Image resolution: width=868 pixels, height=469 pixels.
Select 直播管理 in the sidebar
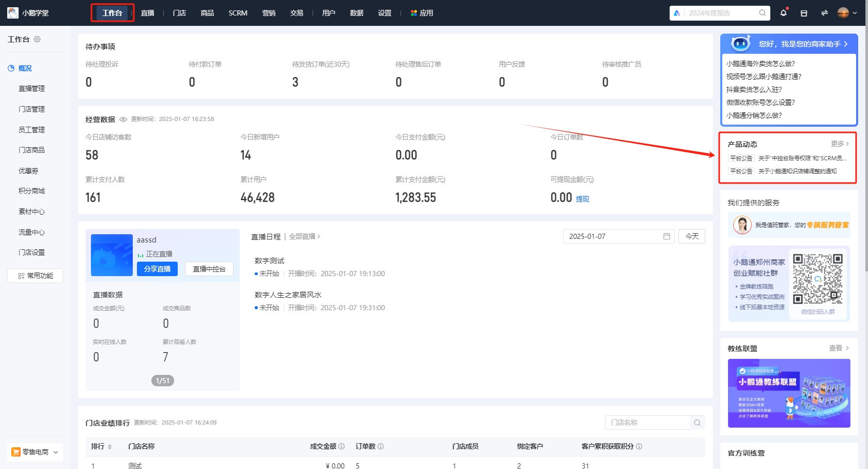(32, 88)
